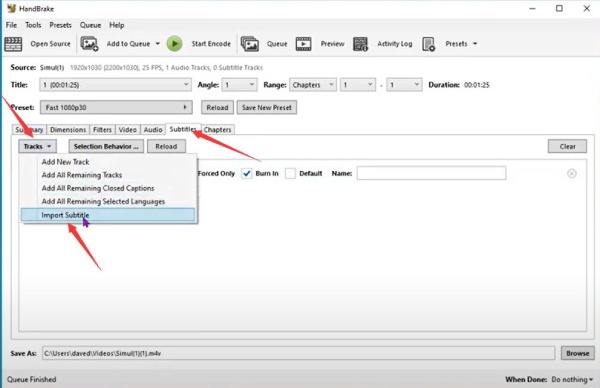Click the Open Source film clapper icon

(13, 44)
